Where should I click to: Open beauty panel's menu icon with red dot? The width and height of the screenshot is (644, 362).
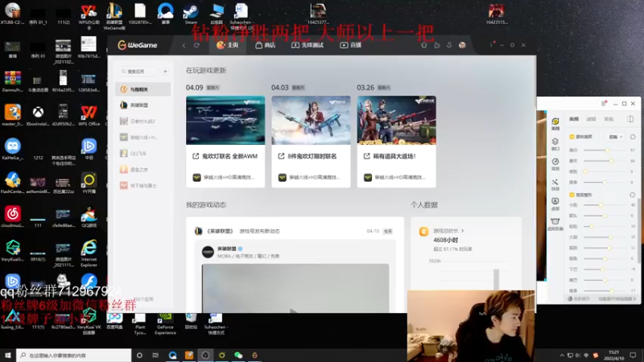coord(604,104)
